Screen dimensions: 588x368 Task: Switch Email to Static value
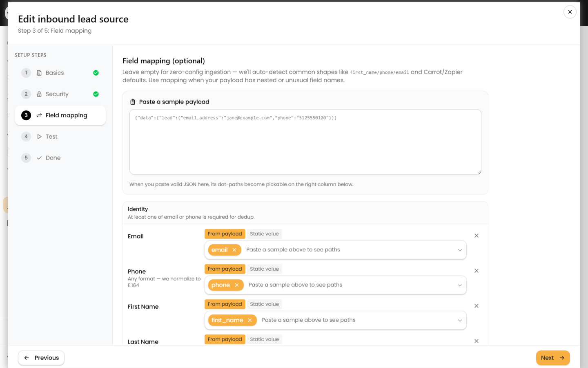pos(265,234)
